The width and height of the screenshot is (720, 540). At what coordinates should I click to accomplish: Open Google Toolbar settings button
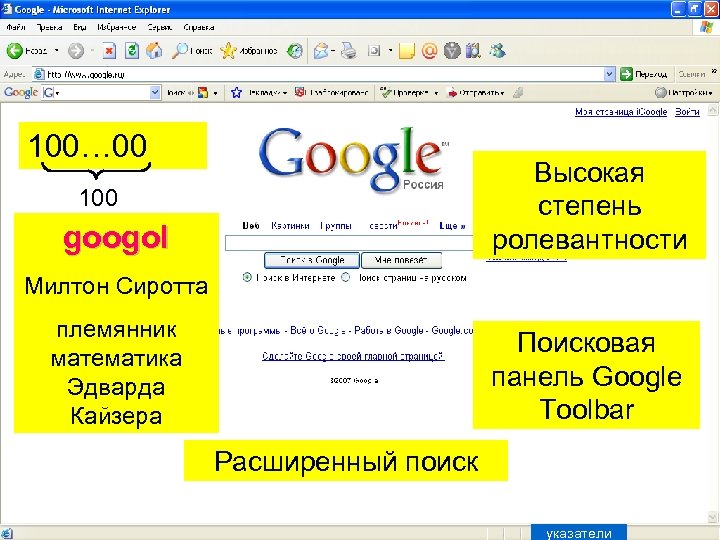pos(684,93)
